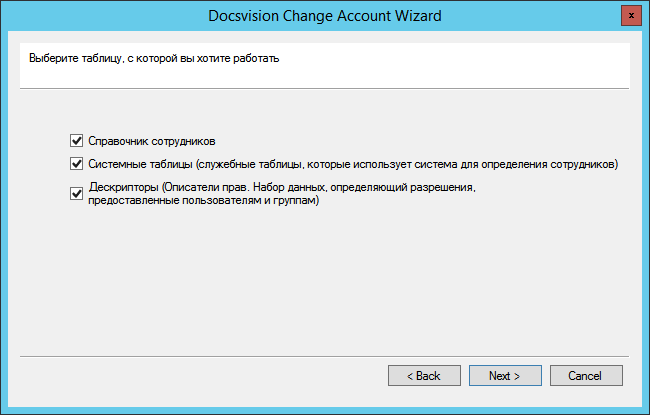Image resolution: width=650 pixels, height=415 pixels.
Task: Toggle the "Системные таблицы" checkbox box
Action: pyautogui.click(x=76, y=164)
